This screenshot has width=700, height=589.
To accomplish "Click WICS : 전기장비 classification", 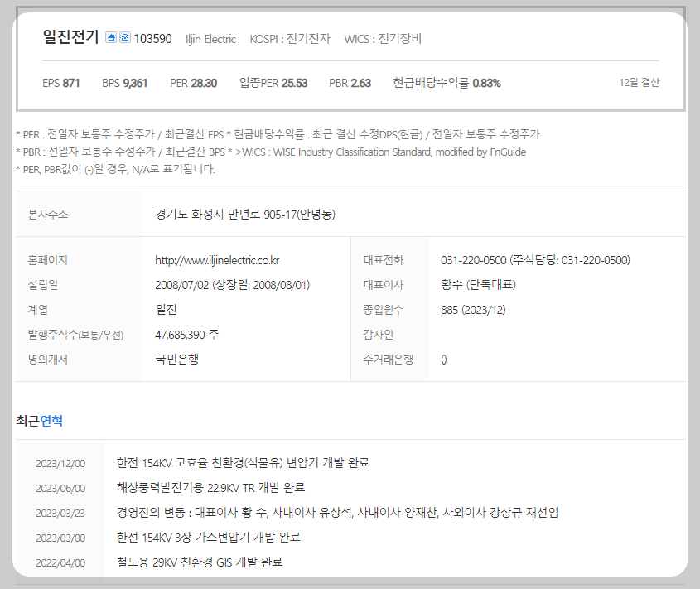I will click(x=383, y=39).
